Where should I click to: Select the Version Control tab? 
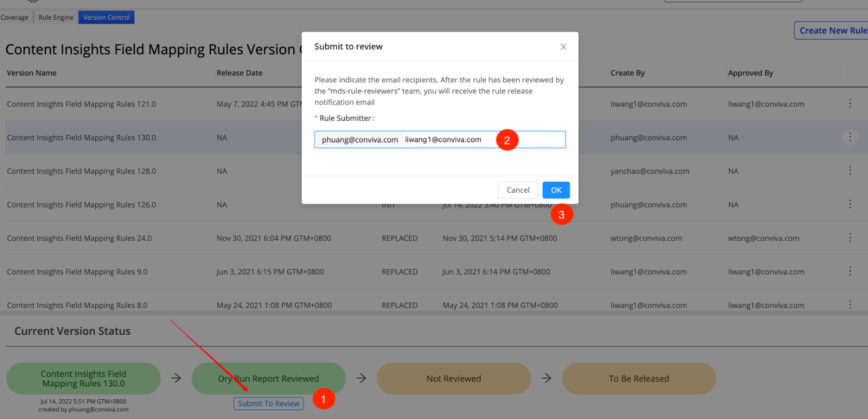pos(106,17)
